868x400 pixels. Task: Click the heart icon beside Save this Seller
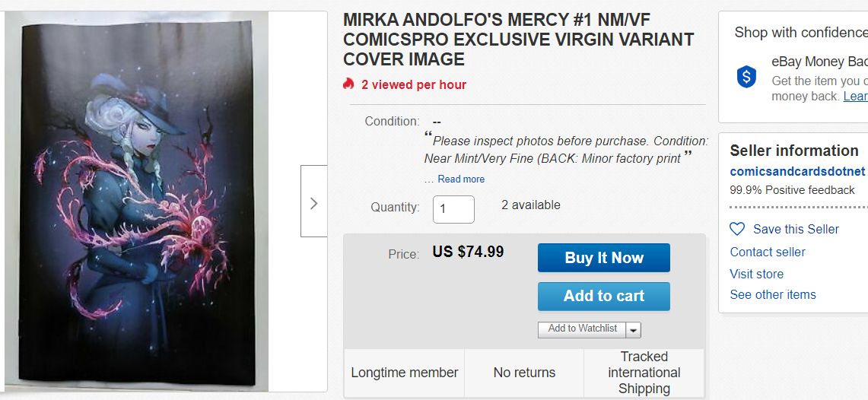(737, 229)
